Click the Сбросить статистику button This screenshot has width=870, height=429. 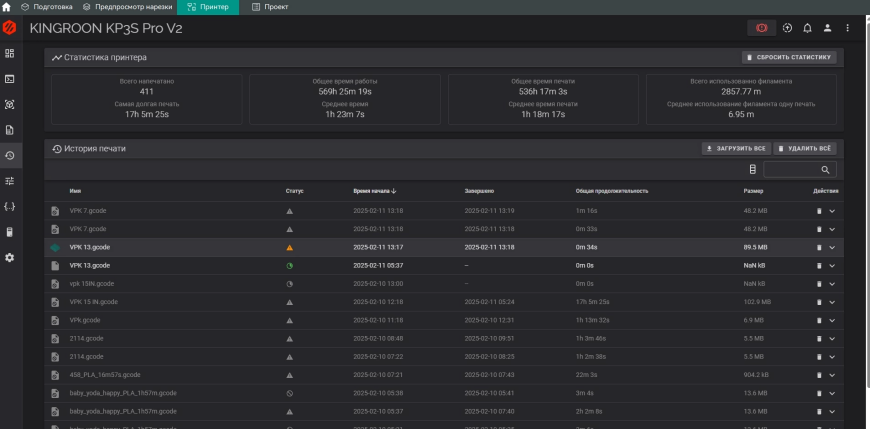788,58
